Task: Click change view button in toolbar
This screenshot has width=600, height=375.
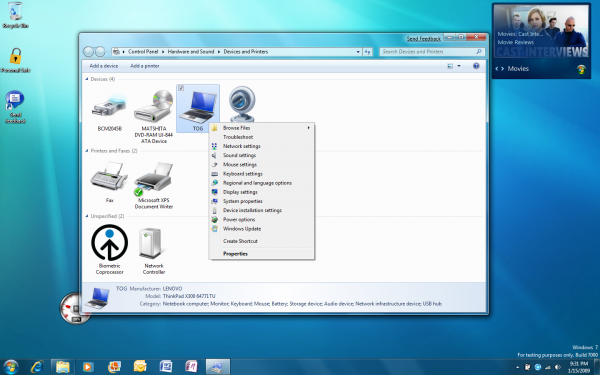Action: [x=450, y=66]
